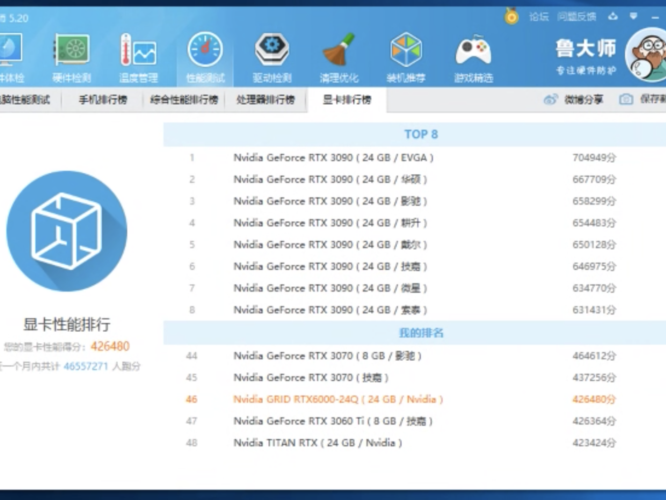Image resolution: width=666 pixels, height=500 pixels.
Task: Click the score 464612分
Action: pyautogui.click(x=594, y=356)
